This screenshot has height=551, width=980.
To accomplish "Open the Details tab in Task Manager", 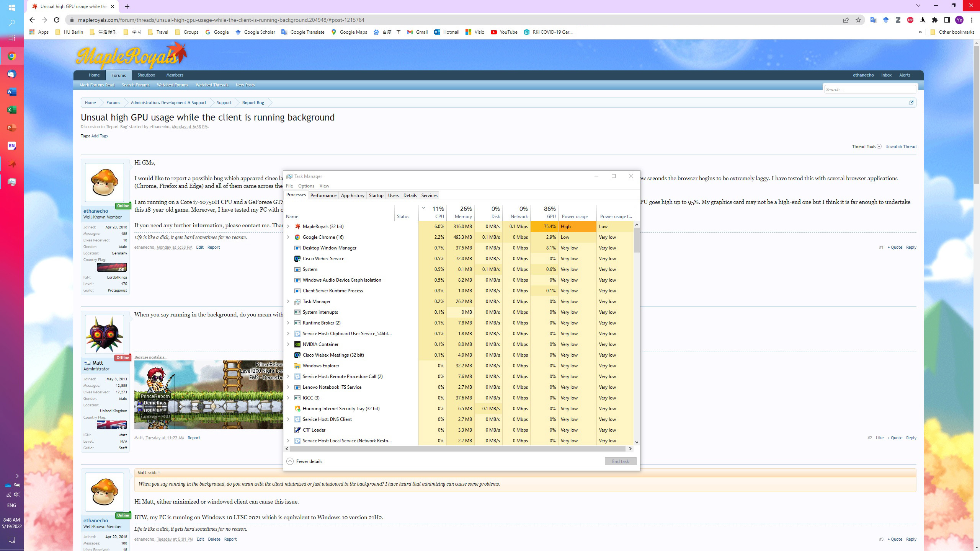I will click(410, 196).
